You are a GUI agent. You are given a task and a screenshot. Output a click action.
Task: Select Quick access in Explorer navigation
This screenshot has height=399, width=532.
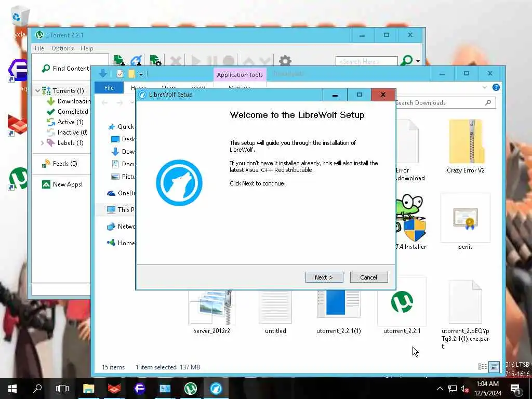coord(121,127)
